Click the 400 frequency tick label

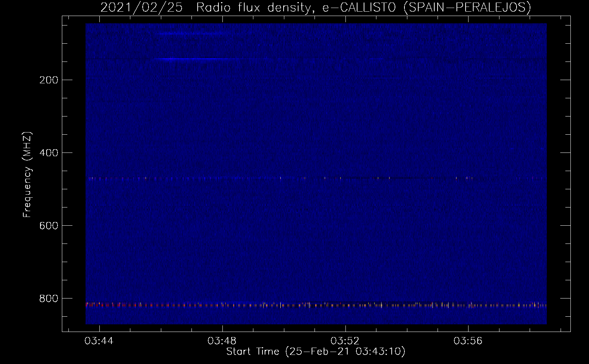tap(49, 153)
